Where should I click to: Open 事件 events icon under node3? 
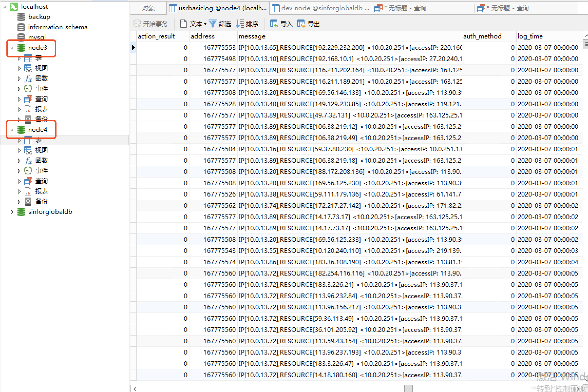(x=28, y=89)
